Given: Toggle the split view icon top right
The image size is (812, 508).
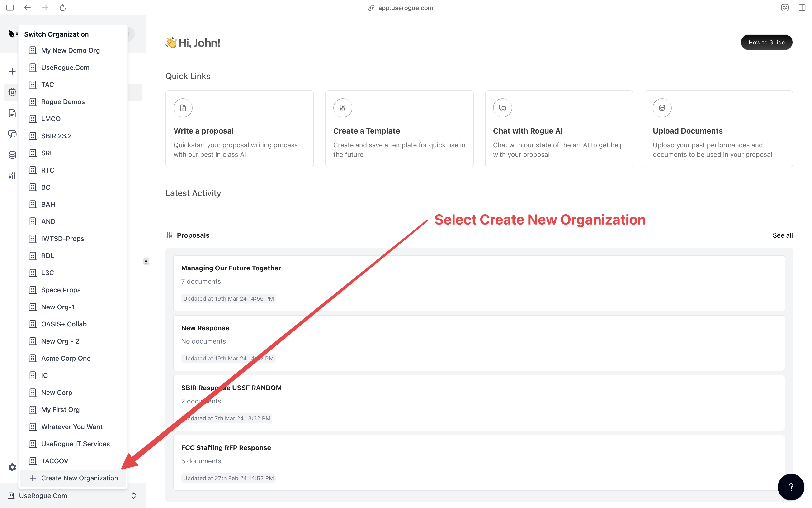Looking at the screenshot, I should 802,8.
